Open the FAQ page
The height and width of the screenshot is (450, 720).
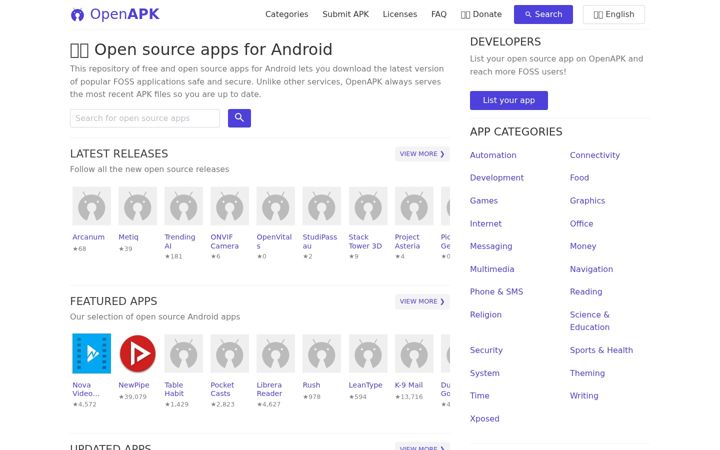[x=439, y=14]
